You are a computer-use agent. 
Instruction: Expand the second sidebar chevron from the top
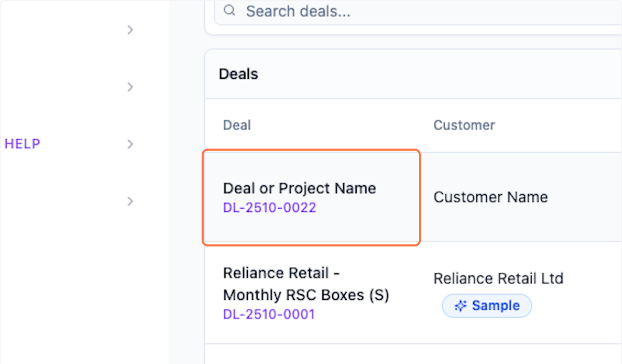click(130, 87)
